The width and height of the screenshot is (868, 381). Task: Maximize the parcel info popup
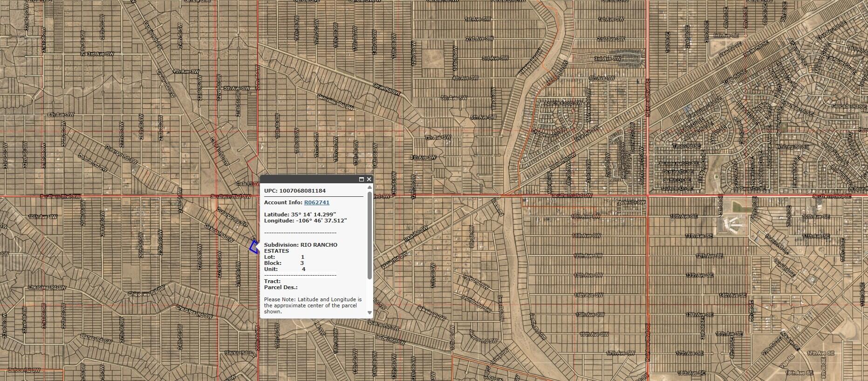[x=362, y=179]
